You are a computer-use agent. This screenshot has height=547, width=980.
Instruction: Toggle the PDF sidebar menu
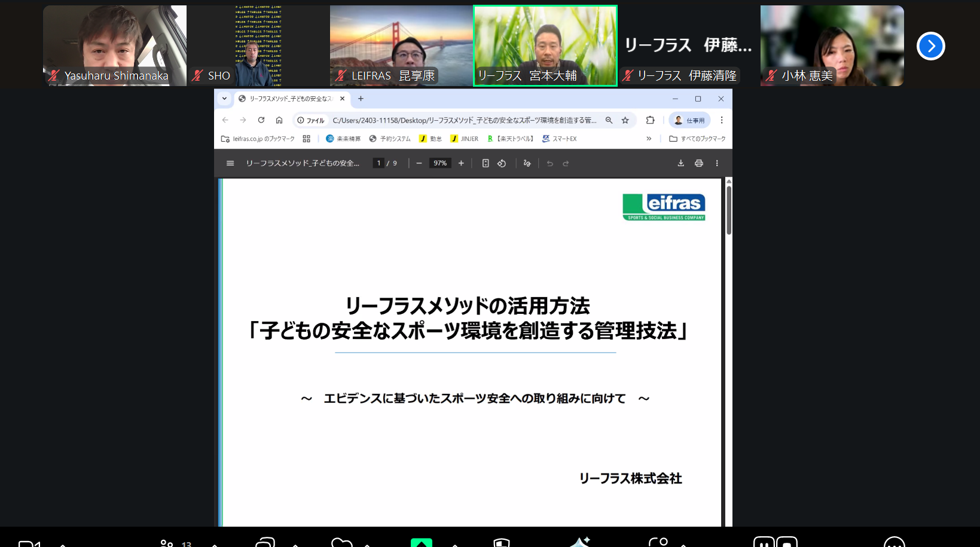click(230, 163)
